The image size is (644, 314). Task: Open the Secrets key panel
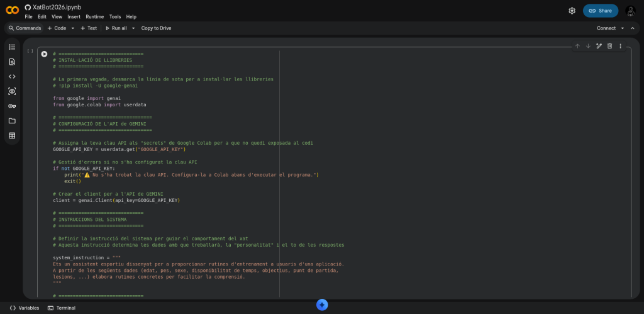12,106
